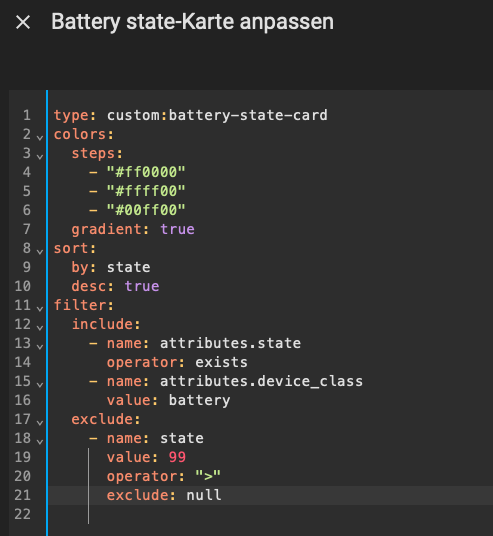
Task: Click the Battery state-Karte anpassen title
Action: tap(192, 22)
